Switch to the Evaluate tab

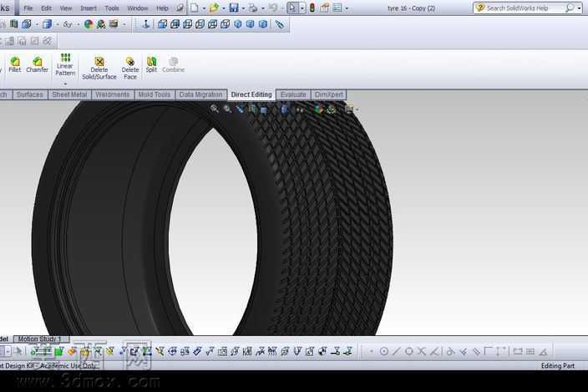click(293, 94)
